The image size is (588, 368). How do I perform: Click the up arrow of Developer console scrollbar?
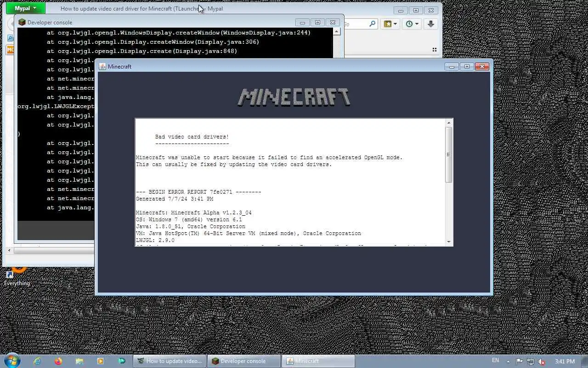pyautogui.click(x=337, y=31)
